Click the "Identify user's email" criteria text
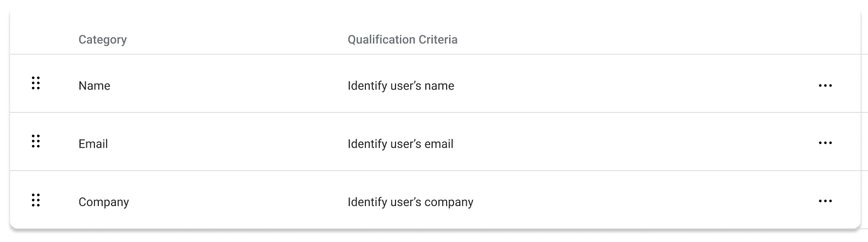The height and width of the screenshot is (242, 868). [x=401, y=144]
